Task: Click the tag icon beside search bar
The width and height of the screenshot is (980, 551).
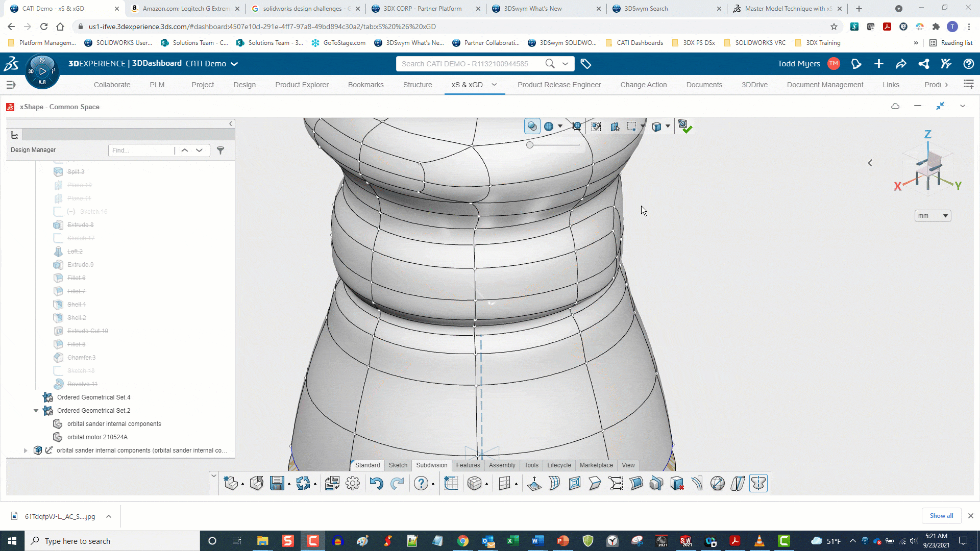Action: pos(585,64)
